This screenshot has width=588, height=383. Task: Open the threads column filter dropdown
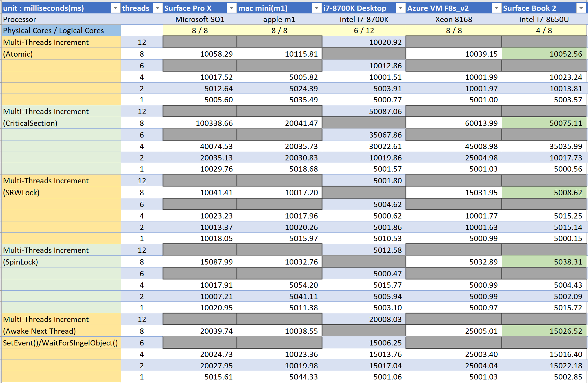click(x=158, y=8)
